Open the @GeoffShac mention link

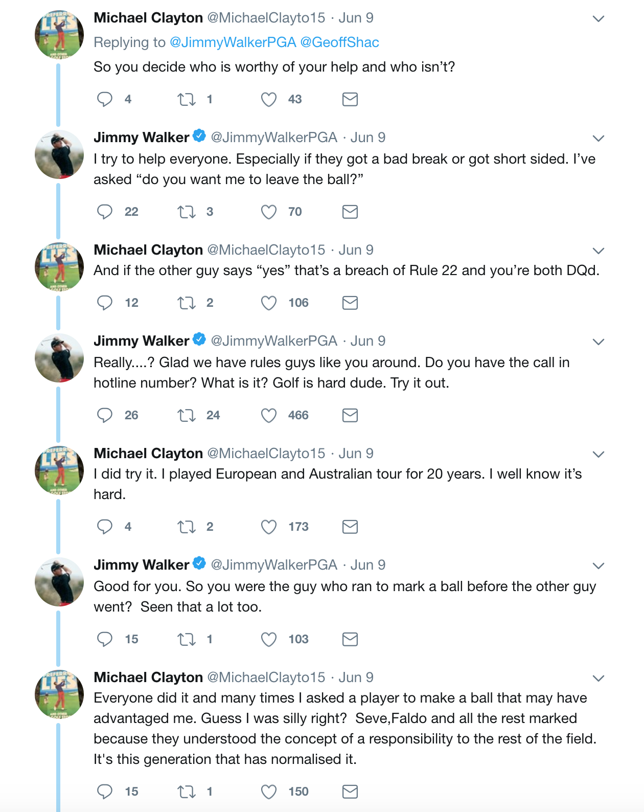point(339,42)
